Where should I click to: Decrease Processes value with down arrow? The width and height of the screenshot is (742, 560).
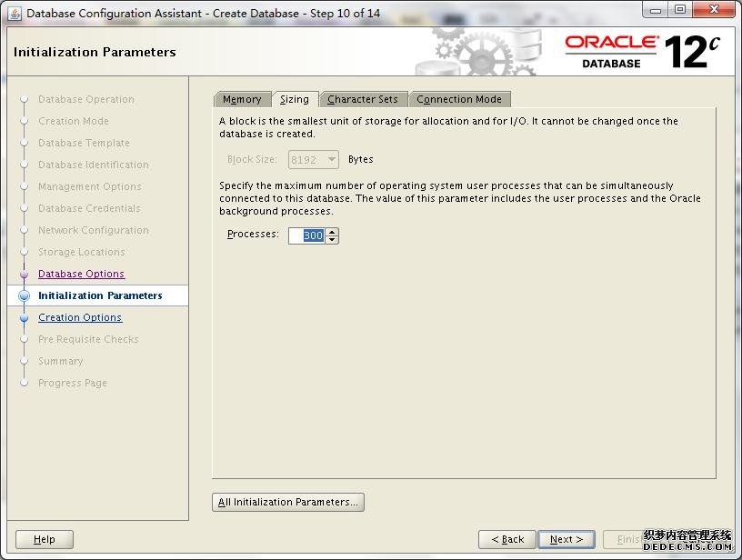click(332, 239)
